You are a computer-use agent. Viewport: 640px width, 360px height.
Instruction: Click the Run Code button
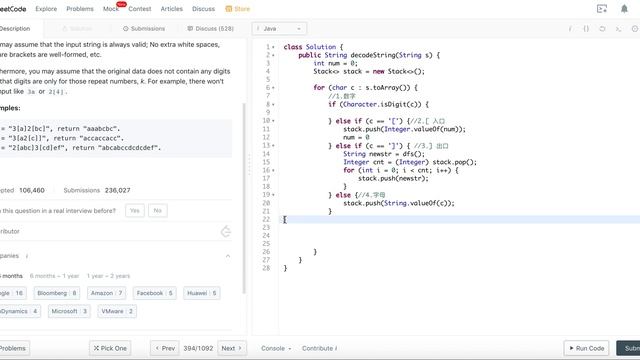click(587, 348)
